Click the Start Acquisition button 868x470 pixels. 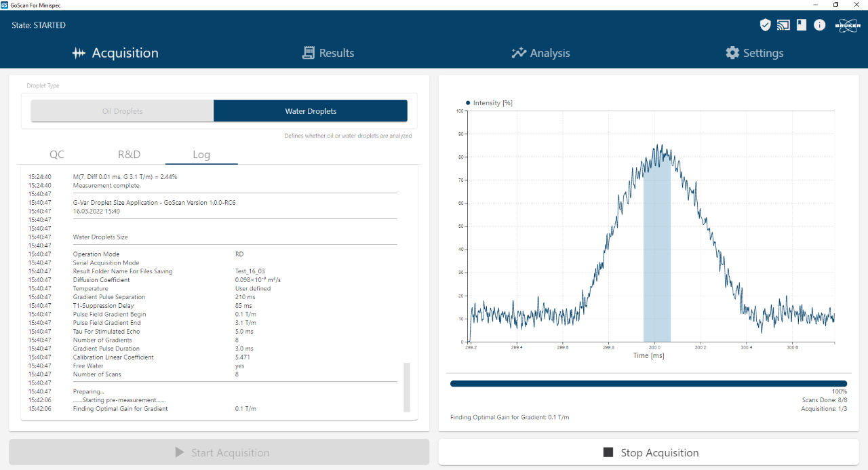219,452
